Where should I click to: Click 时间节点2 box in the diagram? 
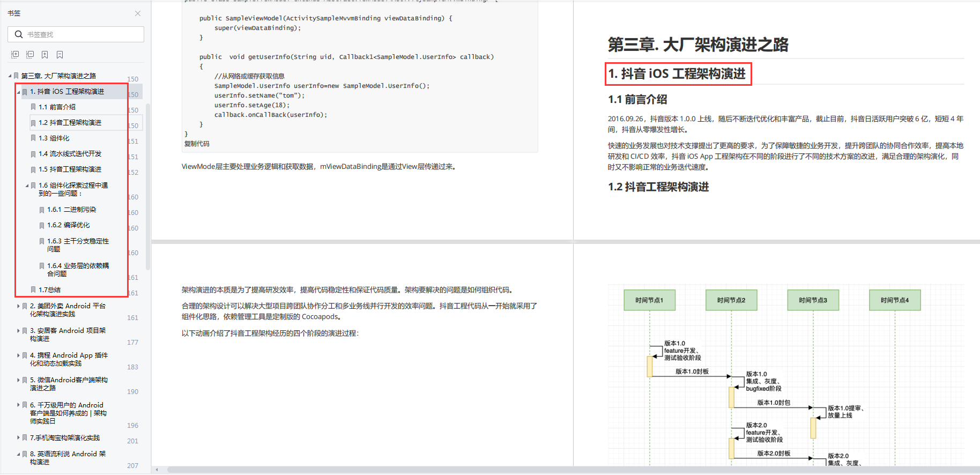point(731,300)
